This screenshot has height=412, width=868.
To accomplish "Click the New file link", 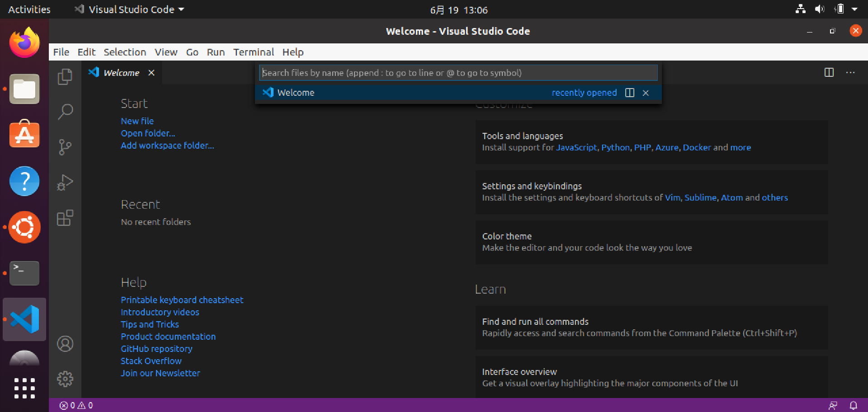I will tap(137, 121).
